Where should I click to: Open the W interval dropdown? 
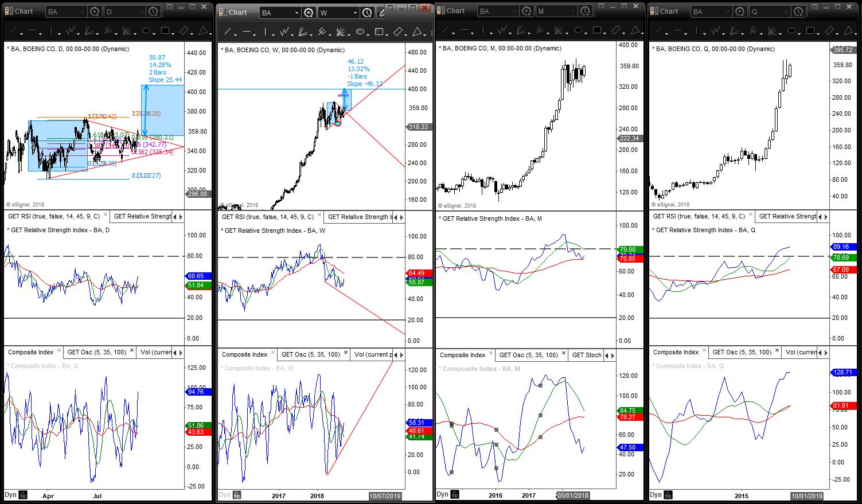[356, 13]
